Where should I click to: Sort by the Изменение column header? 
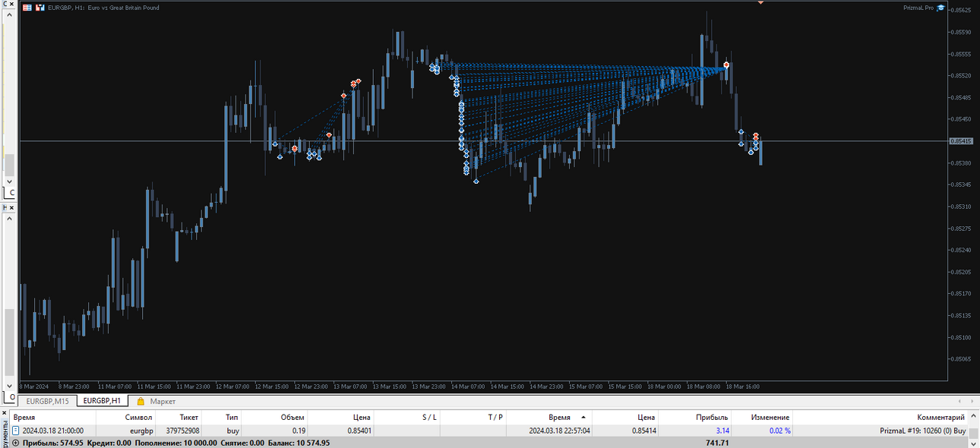[x=762, y=418]
